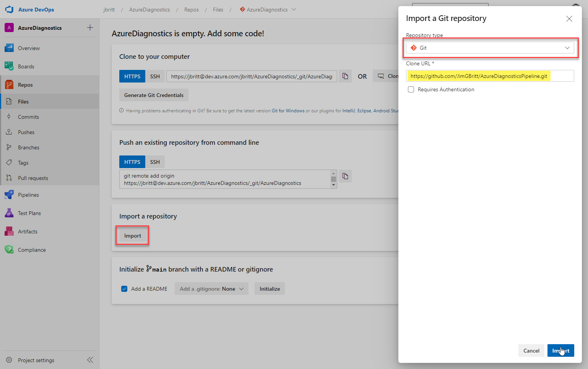Click the Import button under Import a repository
The image size is (588, 369).
[x=133, y=236]
